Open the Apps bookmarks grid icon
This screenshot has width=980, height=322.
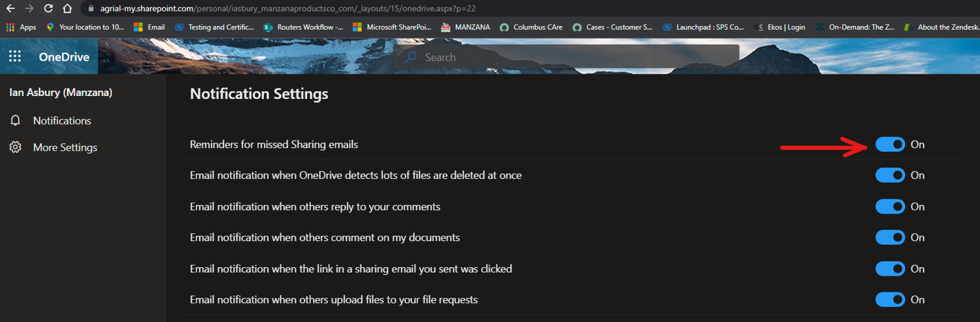point(10,27)
